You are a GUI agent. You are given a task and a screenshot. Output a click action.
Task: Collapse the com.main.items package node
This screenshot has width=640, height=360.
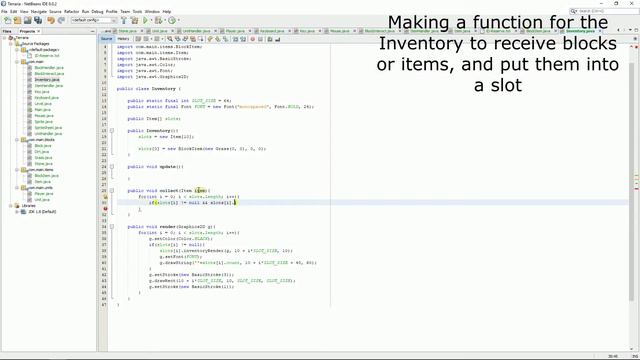pos(17,170)
